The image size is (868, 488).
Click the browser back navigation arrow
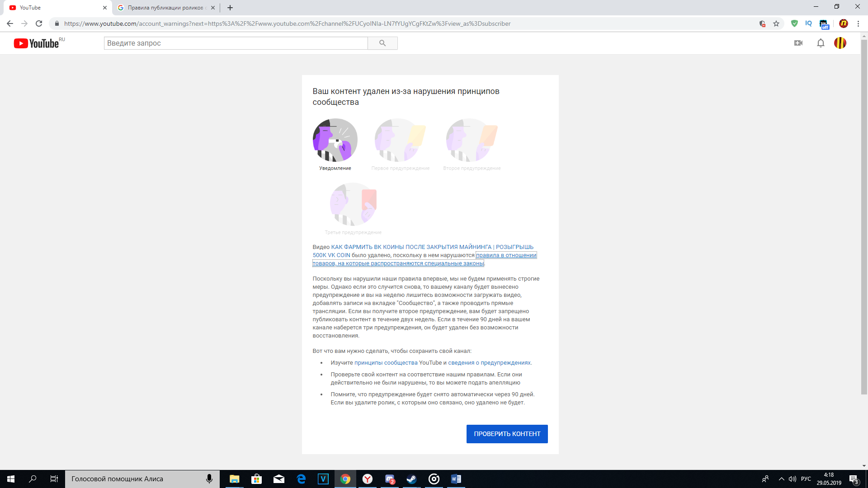pyautogui.click(x=11, y=24)
